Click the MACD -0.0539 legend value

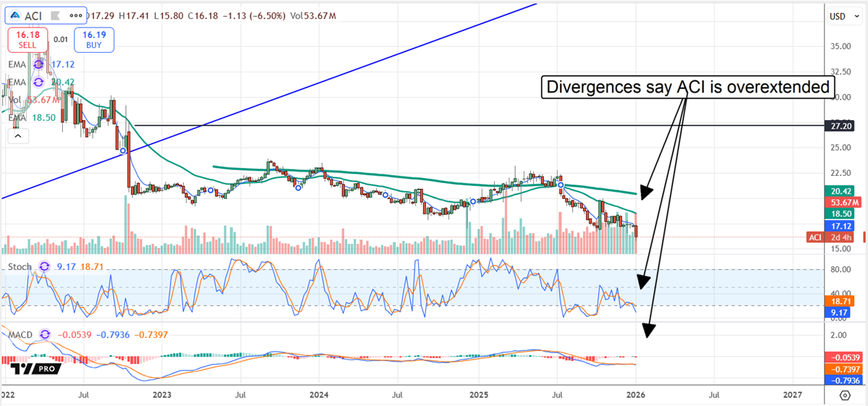pos(74,334)
